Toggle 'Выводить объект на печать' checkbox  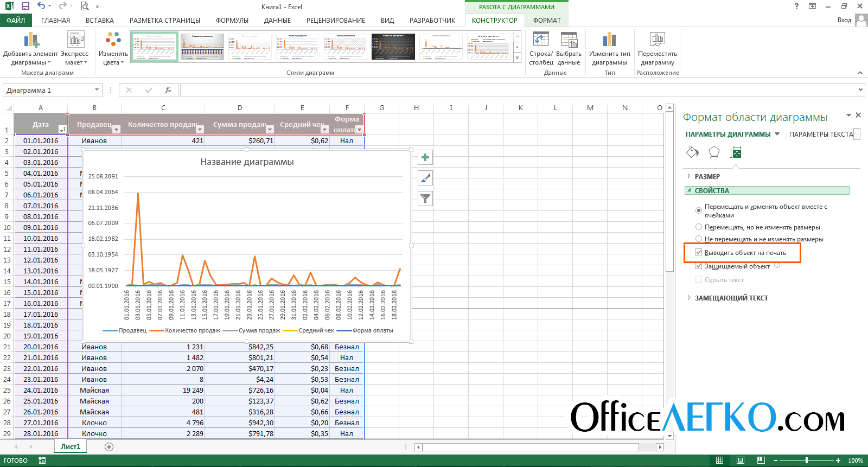699,253
